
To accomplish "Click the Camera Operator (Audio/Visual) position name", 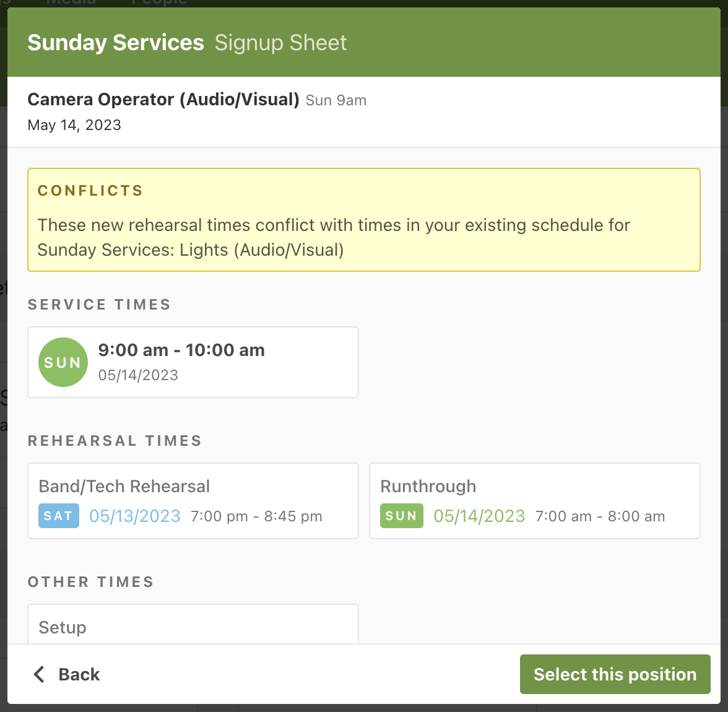I will click(163, 100).
